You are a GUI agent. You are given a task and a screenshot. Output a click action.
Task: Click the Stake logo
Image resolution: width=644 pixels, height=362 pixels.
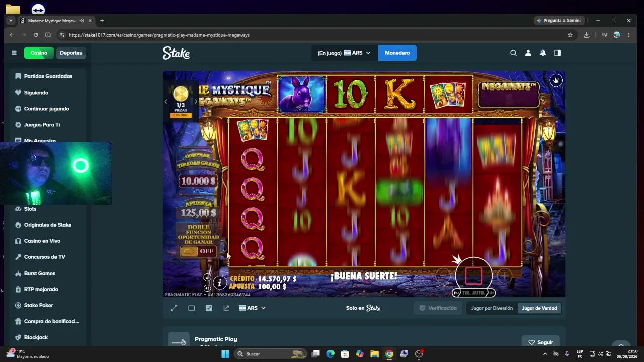point(176,53)
